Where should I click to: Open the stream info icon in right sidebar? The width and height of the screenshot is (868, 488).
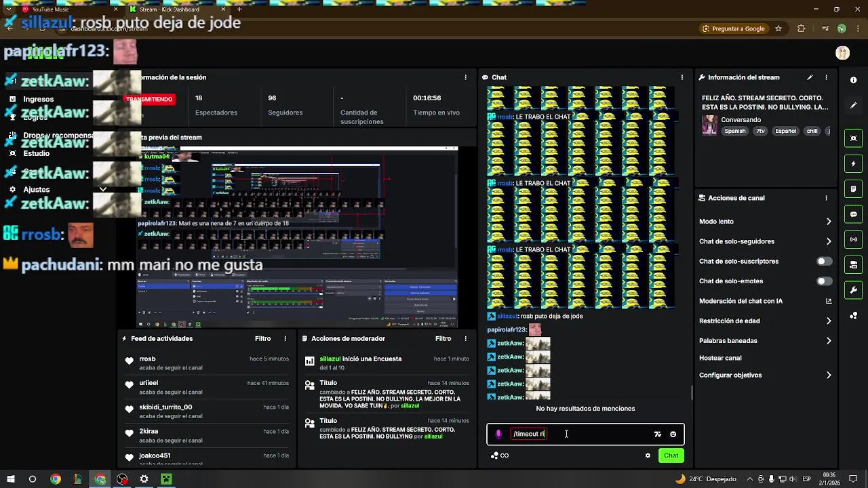(x=853, y=80)
